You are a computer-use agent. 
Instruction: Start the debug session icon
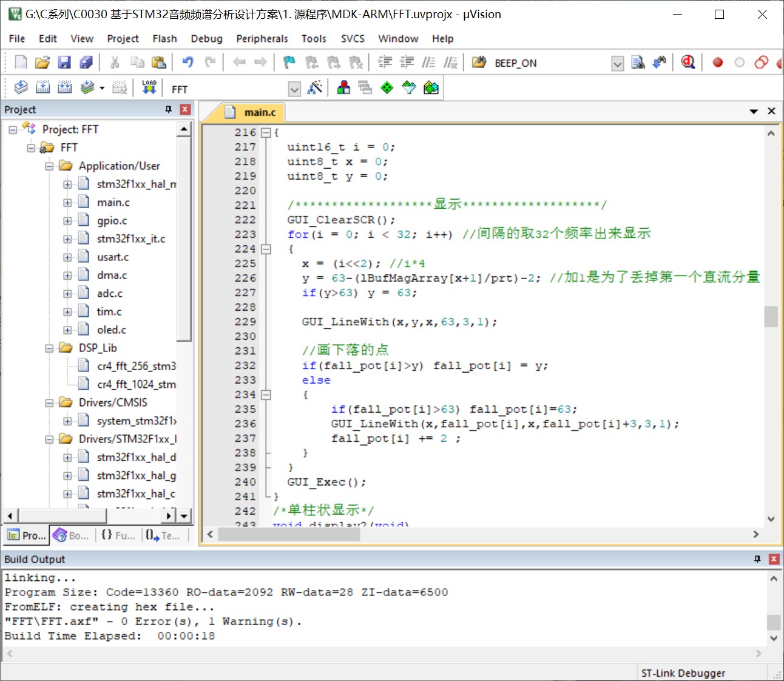688,62
